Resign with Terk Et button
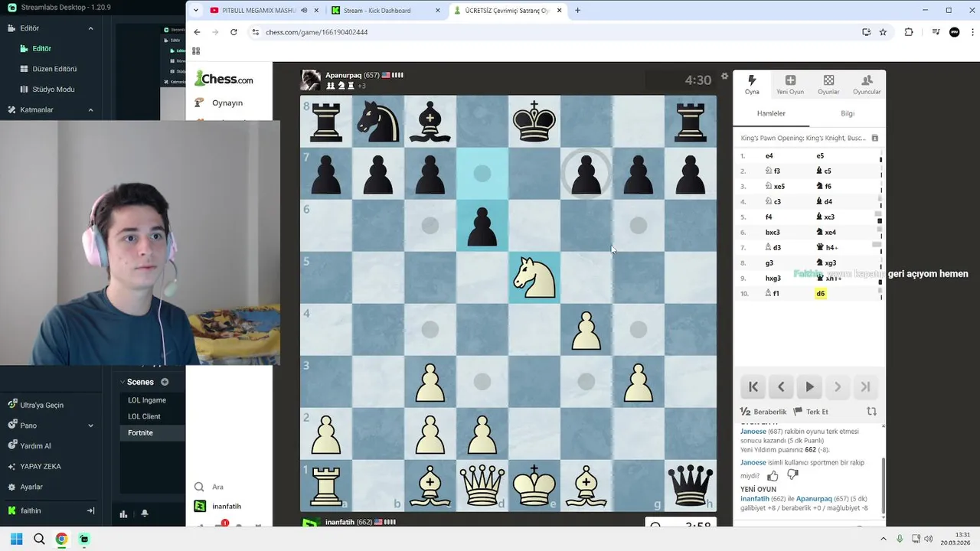The width and height of the screenshot is (980, 551). [x=811, y=412]
